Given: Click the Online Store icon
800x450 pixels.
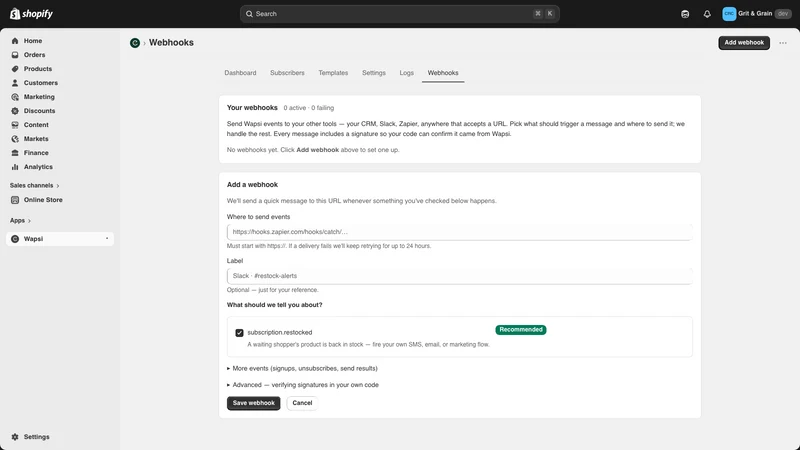Looking at the screenshot, I should pyautogui.click(x=15, y=200).
